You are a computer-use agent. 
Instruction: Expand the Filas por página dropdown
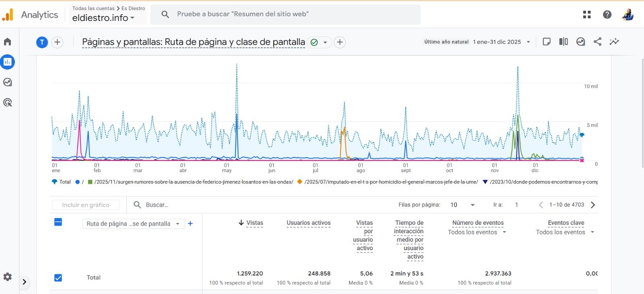(x=462, y=205)
